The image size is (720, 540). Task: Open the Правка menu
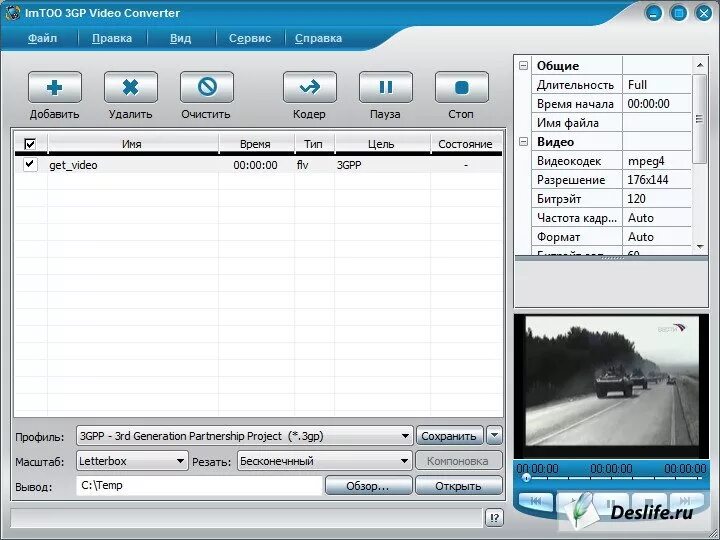pyautogui.click(x=112, y=38)
